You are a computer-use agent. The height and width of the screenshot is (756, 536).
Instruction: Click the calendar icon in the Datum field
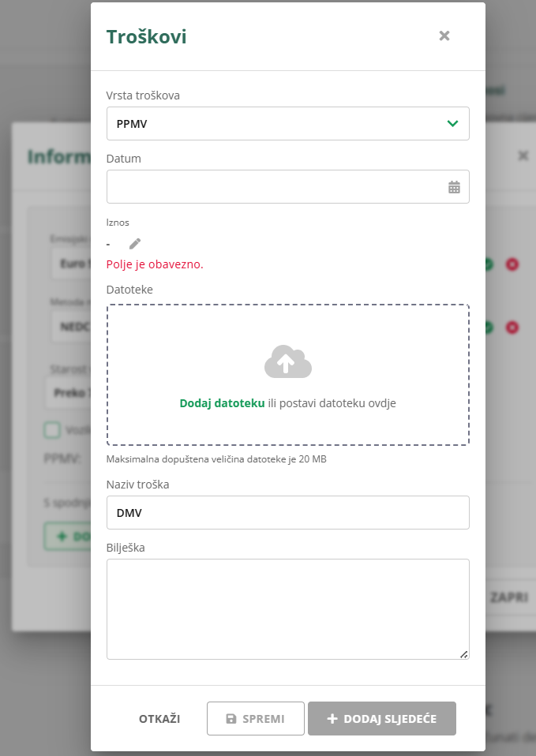point(454,187)
